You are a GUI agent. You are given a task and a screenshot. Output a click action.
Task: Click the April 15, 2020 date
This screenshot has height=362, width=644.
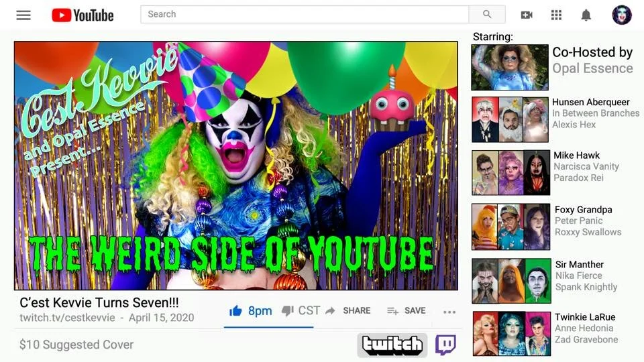pos(162,318)
